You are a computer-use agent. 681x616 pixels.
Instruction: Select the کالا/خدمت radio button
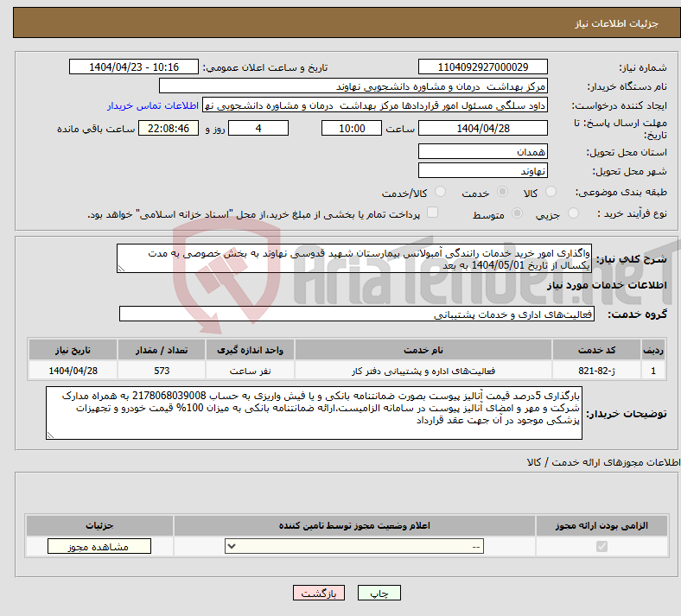[441, 192]
